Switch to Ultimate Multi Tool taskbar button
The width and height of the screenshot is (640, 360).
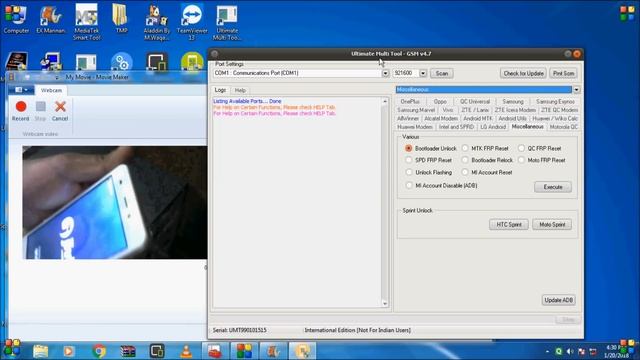point(302,351)
